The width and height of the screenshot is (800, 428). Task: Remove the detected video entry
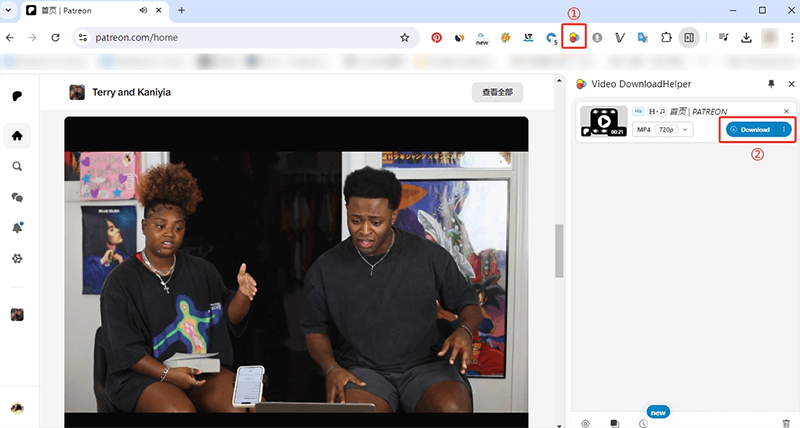[786, 111]
